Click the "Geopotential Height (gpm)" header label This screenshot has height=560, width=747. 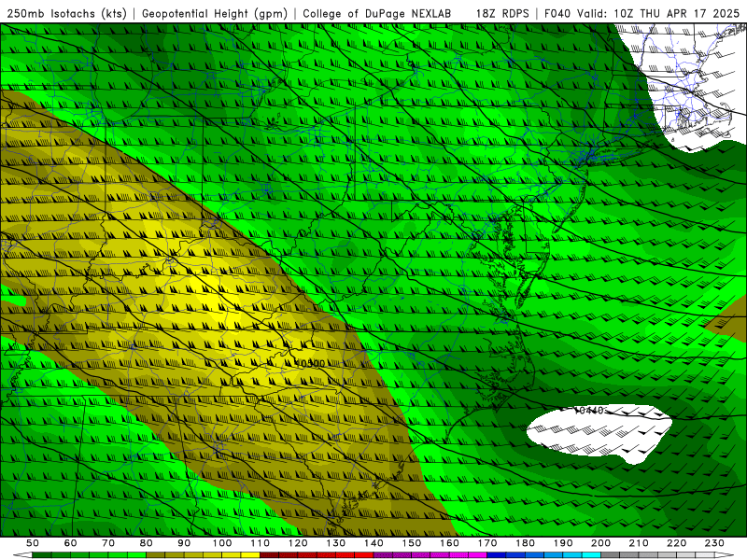(x=215, y=14)
